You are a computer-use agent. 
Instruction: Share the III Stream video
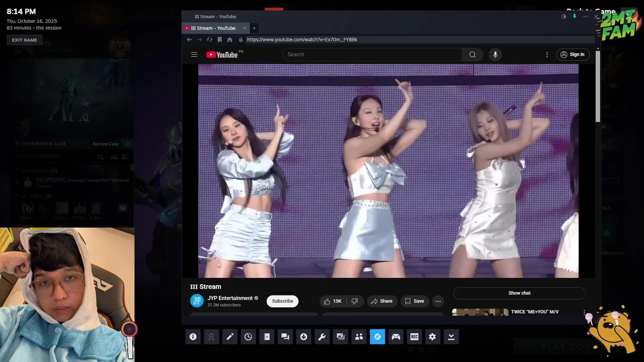click(x=381, y=301)
